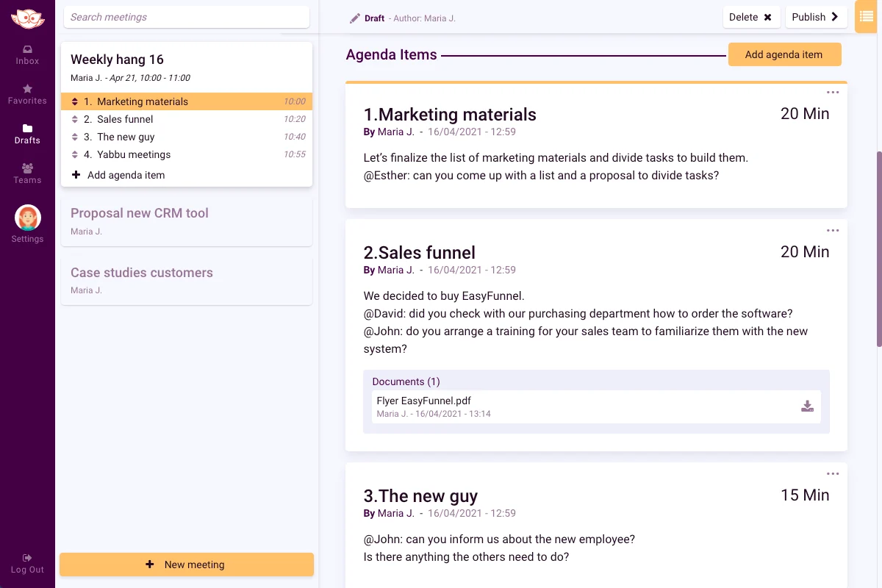Click the Publish button

point(816,17)
